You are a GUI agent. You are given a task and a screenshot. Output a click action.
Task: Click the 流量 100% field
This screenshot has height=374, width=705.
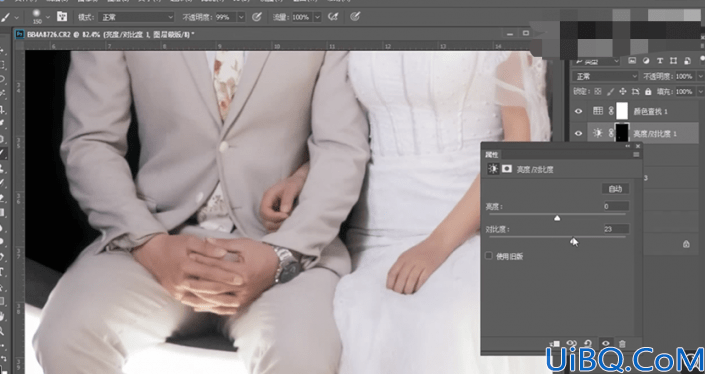[301, 17]
